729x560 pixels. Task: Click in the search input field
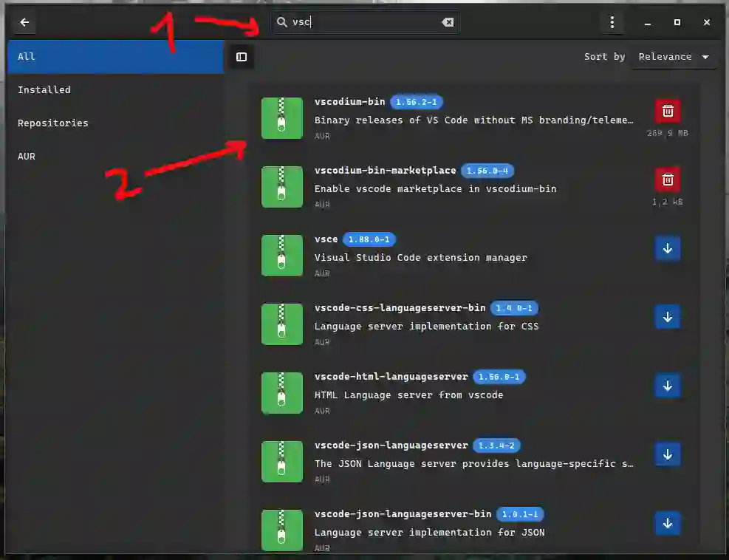tap(365, 22)
